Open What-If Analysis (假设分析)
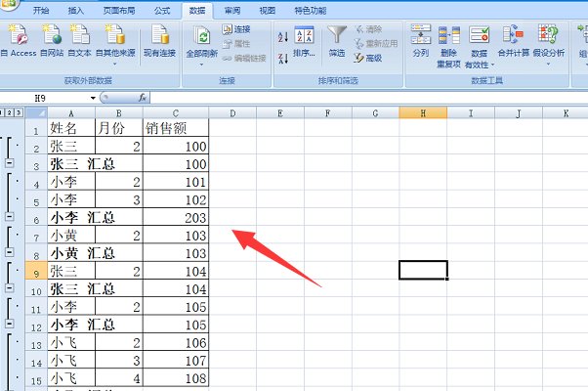This screenshot has height=391, width=588. 548,45
